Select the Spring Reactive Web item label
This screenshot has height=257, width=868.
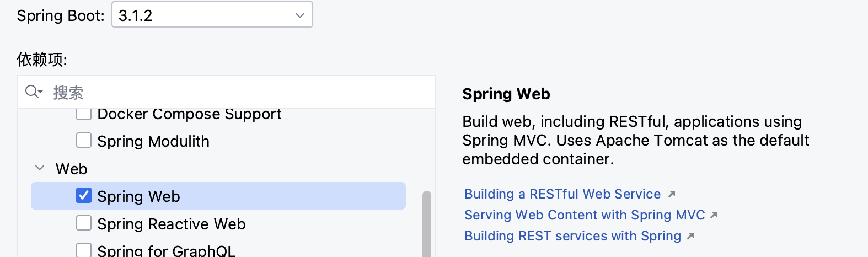171,224
